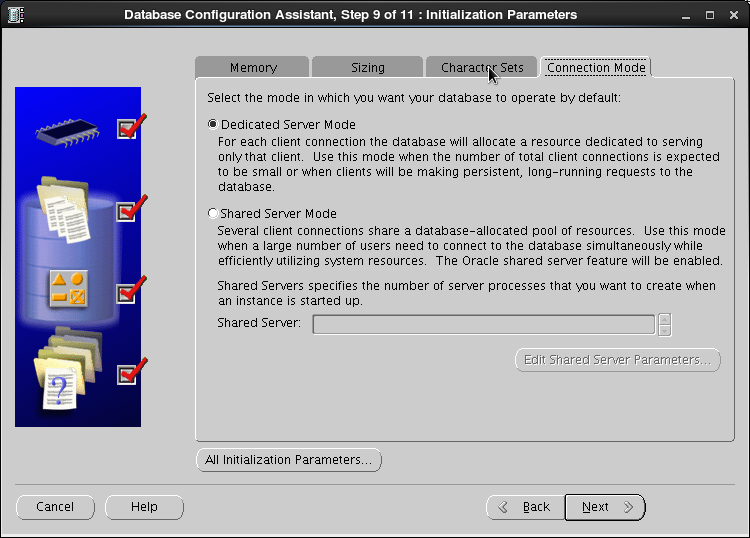Close the Database Configuration Assistant window
Viewport: 750px width, 538px height.
tap(734, 15)
